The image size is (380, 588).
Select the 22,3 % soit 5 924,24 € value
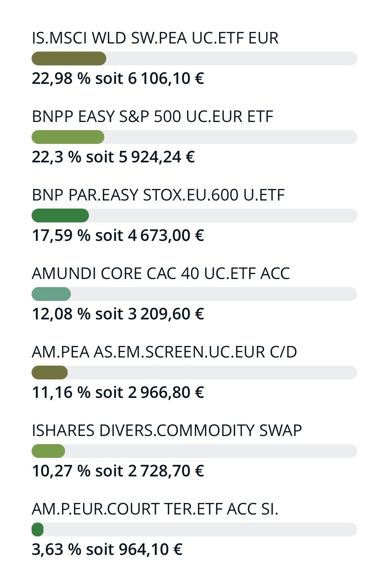(x=113, y=157)
